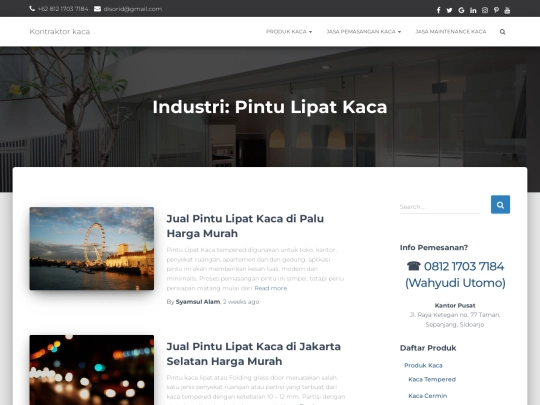Open the Facebook social icon
Screen dimensions: 540x405
point(438,10)
